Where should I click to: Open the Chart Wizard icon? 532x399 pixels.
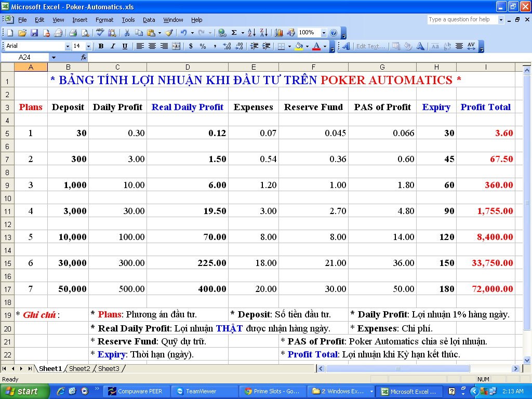pyautogui.click(x=279, y=33)
